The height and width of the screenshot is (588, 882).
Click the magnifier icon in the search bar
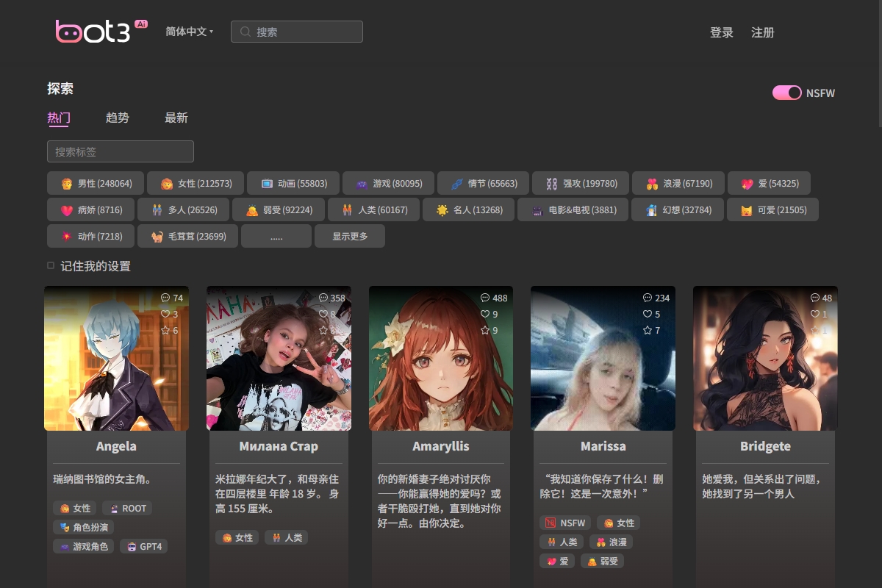[245, 32]
